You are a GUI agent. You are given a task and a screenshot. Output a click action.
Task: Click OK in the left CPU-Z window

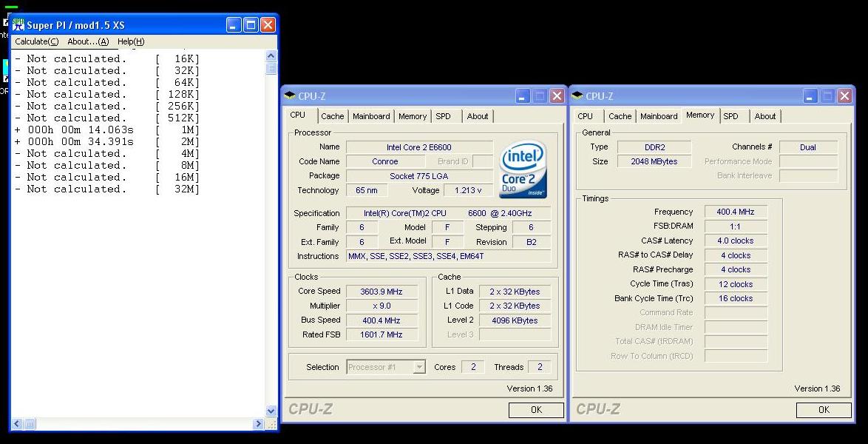click(536, 410)
